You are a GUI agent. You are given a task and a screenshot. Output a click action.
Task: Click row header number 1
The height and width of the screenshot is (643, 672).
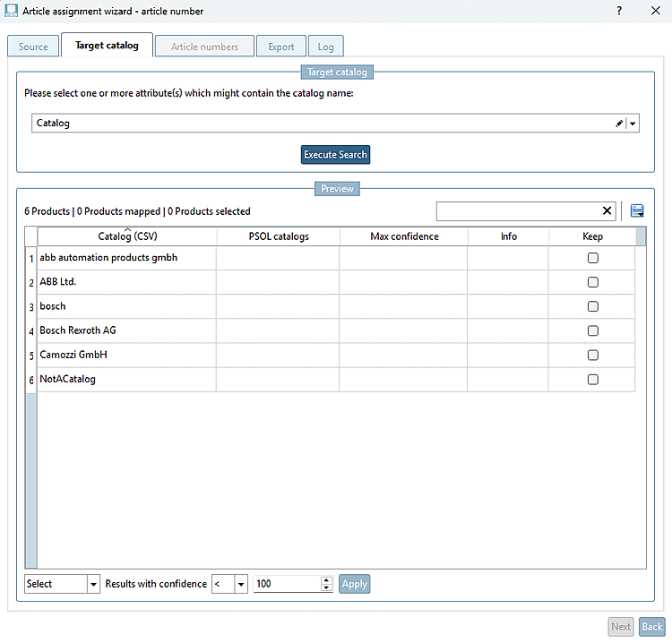point(31,258)
